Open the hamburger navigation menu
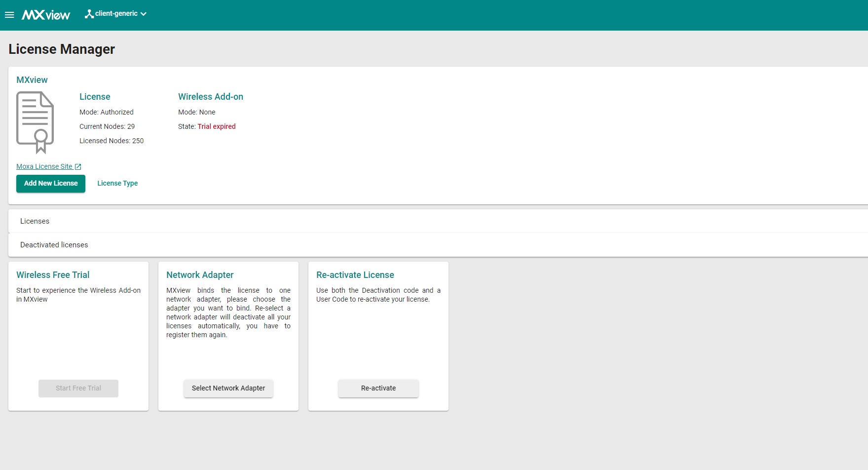Viewport: 868px width, 470px height. [x=9, y=15]
